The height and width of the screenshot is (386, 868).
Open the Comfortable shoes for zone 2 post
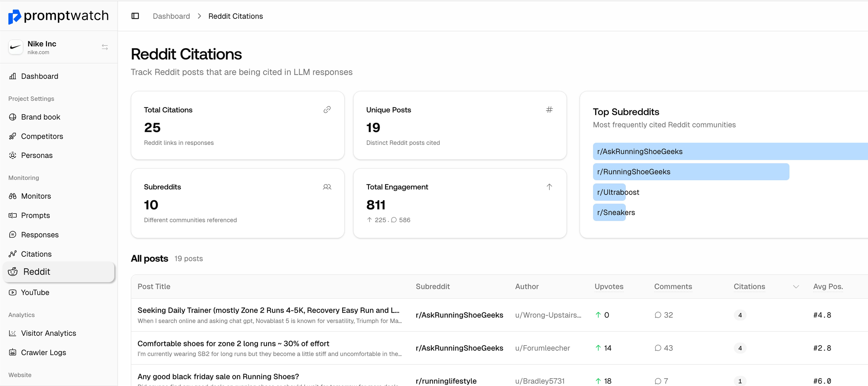pyautogui.click(x=233, y=344)
